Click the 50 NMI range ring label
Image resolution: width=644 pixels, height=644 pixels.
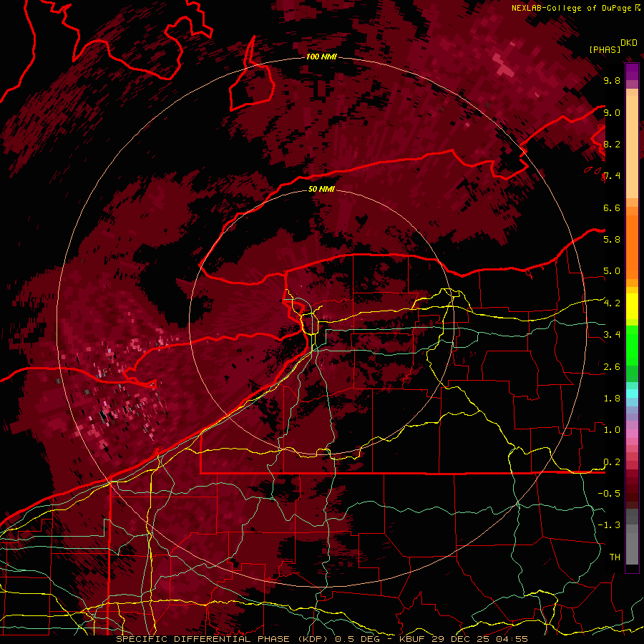point(321,189)
